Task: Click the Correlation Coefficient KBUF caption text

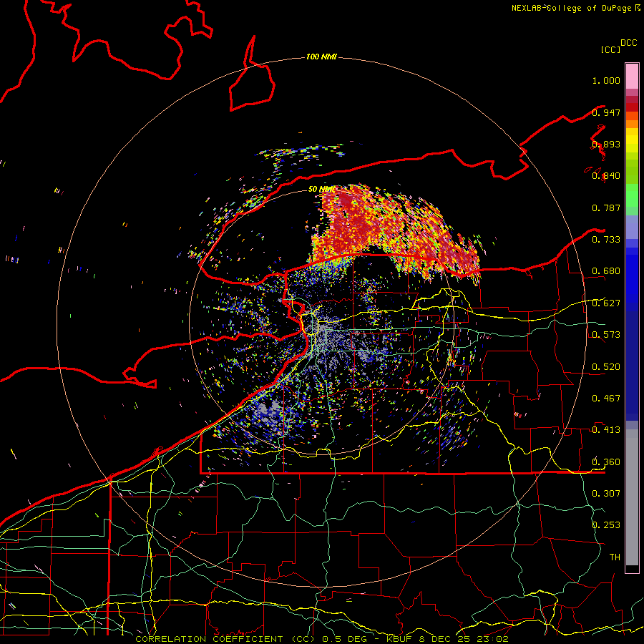Action: tap(322, 639)
